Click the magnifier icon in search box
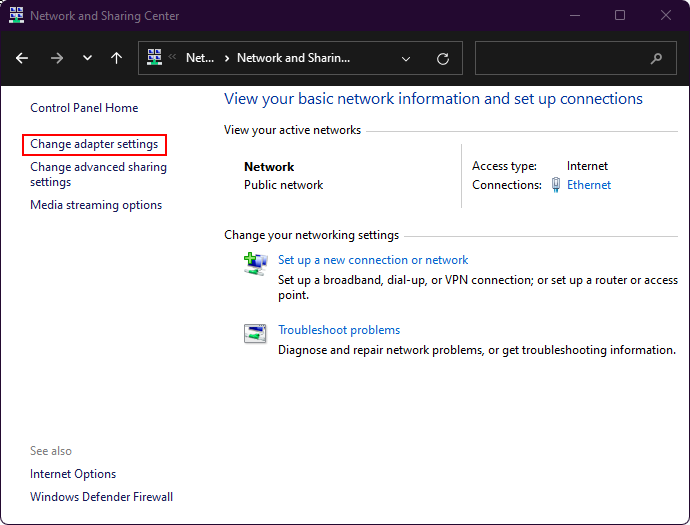Screen dimensions: 690x525 coord(657,58)
